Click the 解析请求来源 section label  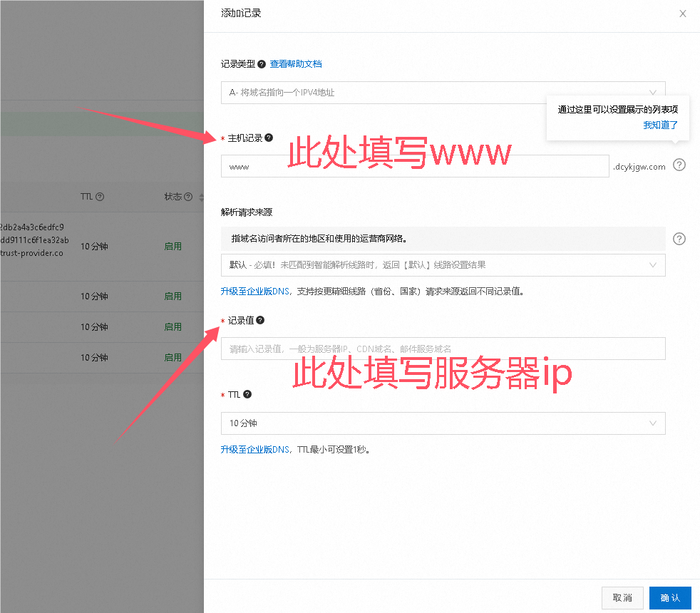tap(247, 212)
